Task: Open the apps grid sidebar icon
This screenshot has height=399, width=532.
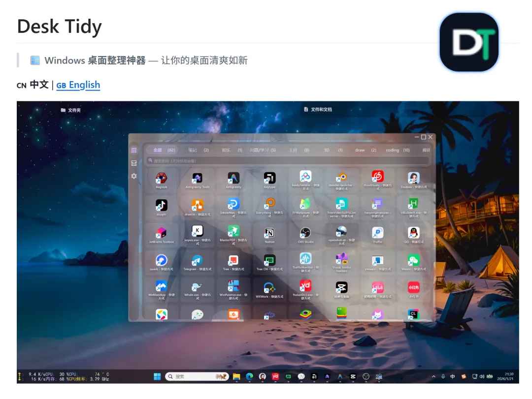Action: coord(134,150)
